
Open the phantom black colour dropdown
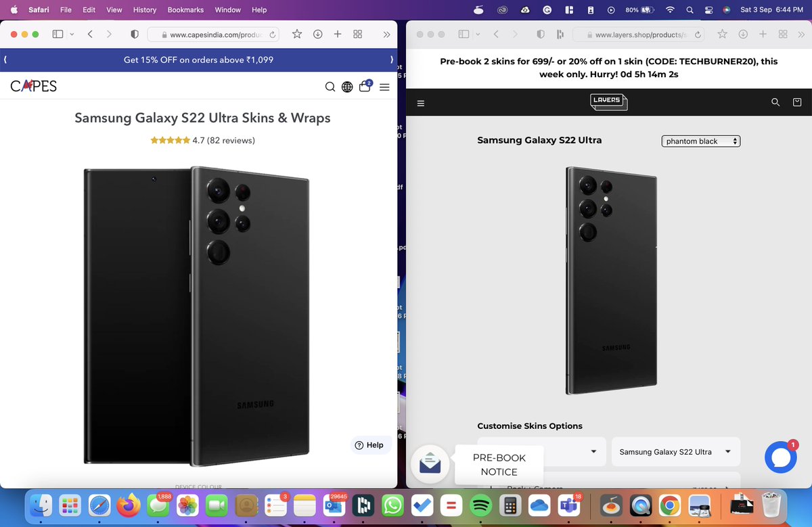(x=701, y=141)
